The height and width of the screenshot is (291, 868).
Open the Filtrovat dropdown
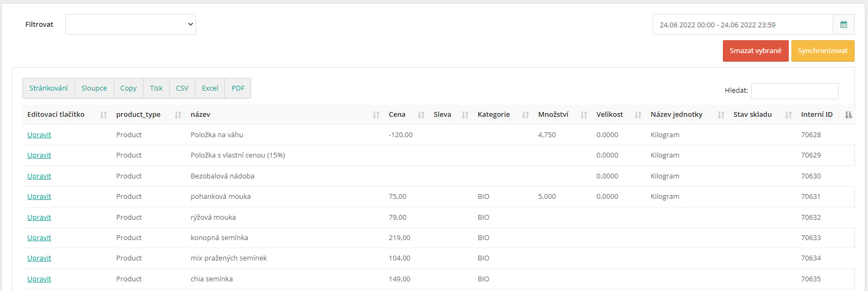(x=131, y=24)
